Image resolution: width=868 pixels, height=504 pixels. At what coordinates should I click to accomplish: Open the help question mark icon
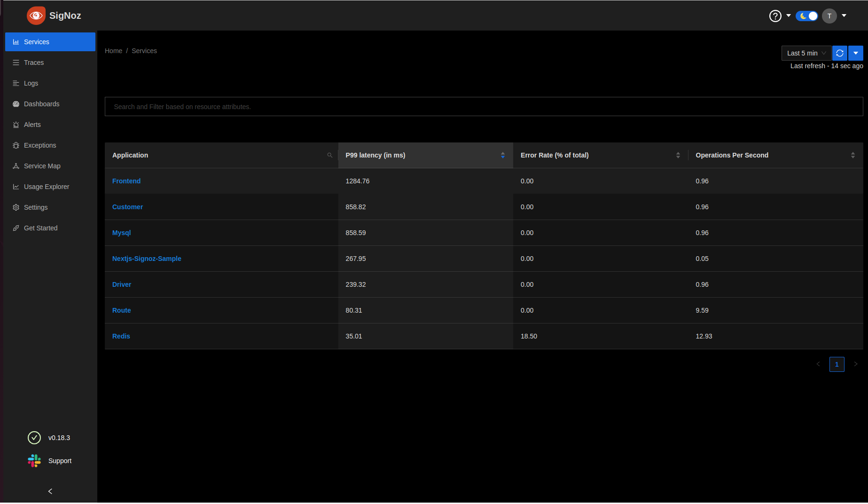pos(775,16)
